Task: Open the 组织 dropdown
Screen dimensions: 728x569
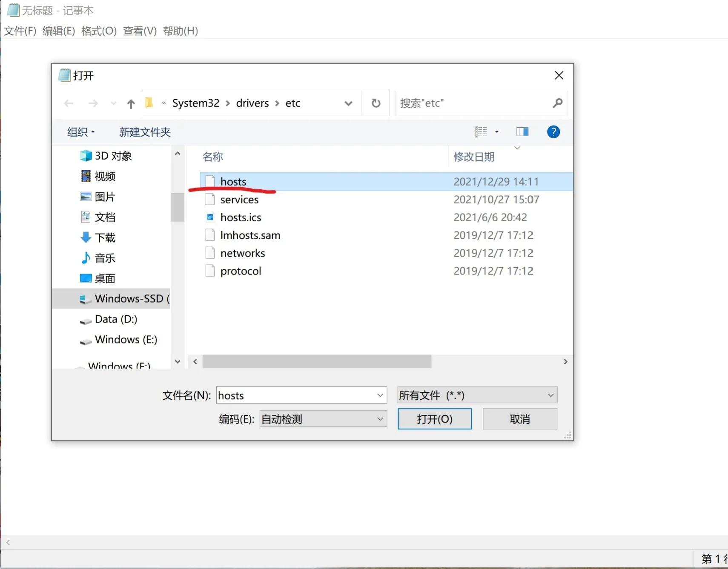Action: pos(80,132)
